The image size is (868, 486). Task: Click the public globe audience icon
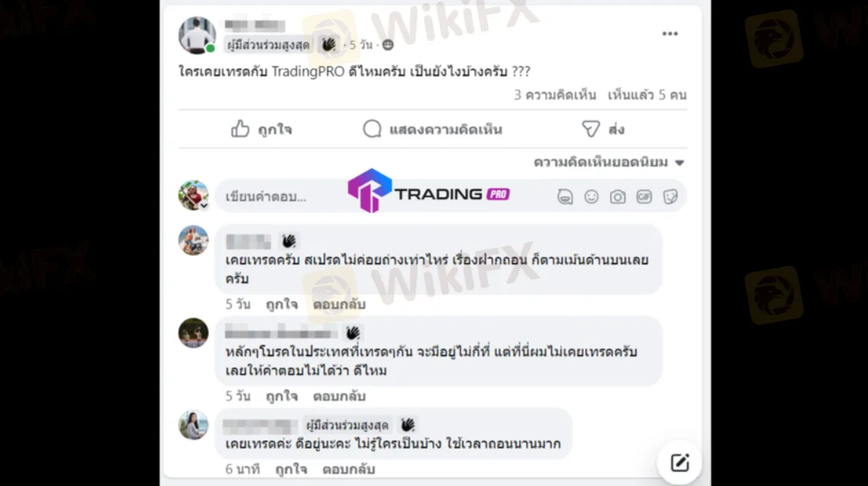[x=388, y=45]
